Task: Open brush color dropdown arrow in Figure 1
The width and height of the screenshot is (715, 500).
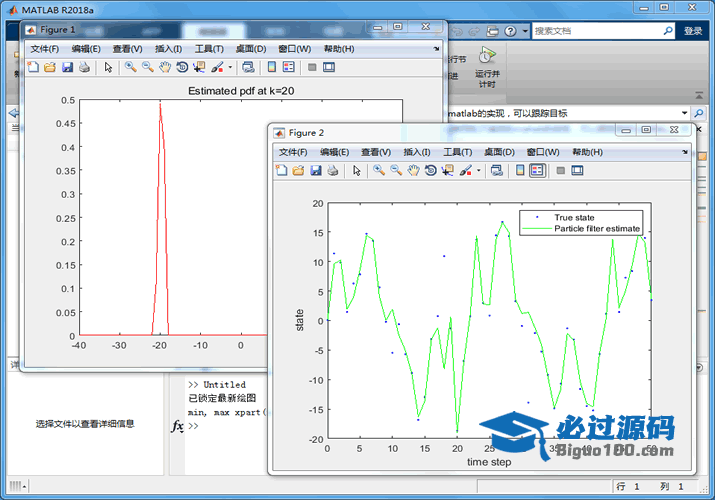Action: pyautogui.click(x=230, y=67)
